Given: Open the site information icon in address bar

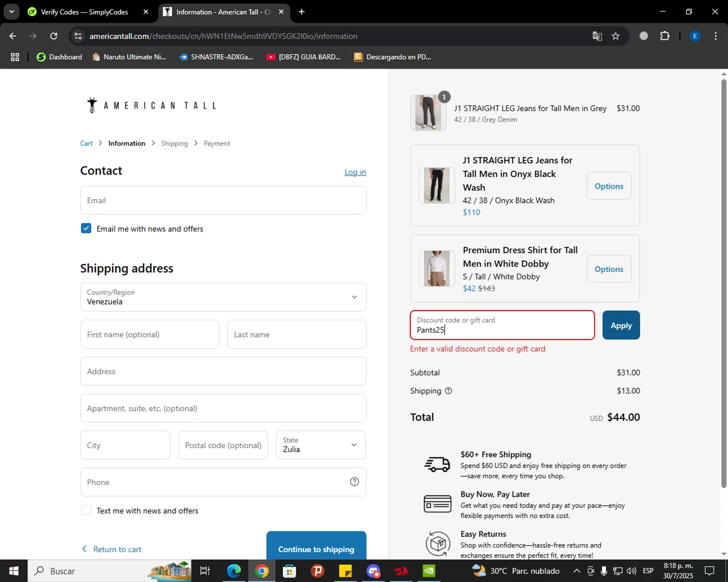Looking at the screenshot, I should tap(78, 36).
